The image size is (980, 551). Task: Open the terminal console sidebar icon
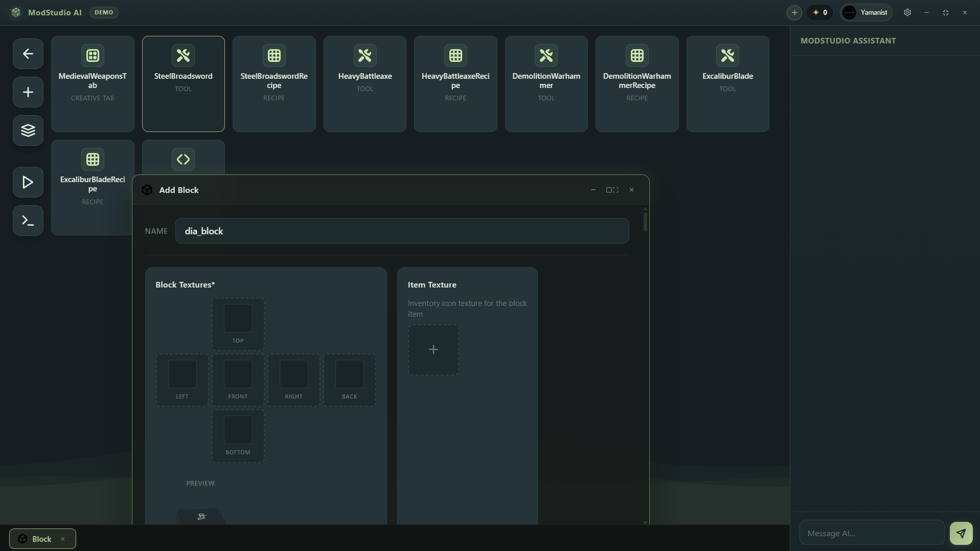28,221
